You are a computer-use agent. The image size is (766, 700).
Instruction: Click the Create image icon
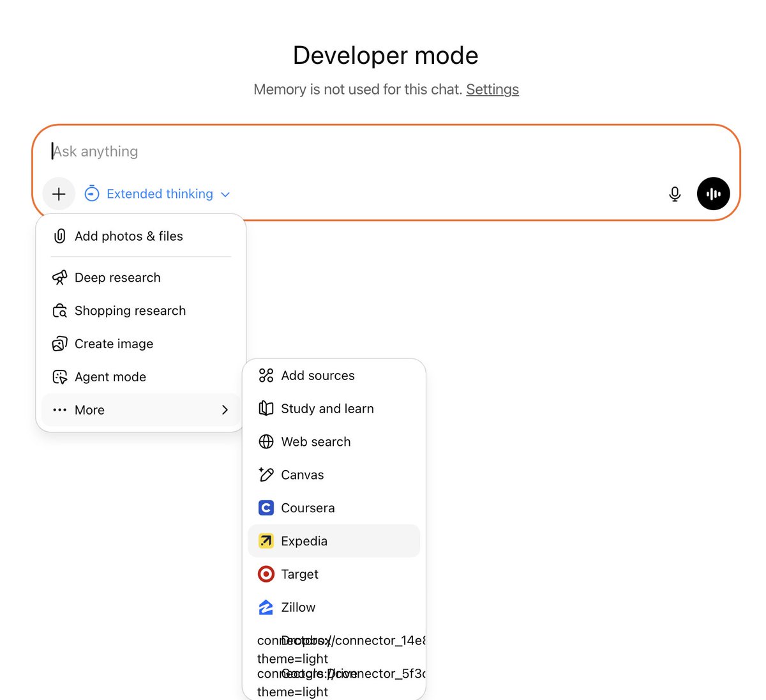(x=59, y=344)
